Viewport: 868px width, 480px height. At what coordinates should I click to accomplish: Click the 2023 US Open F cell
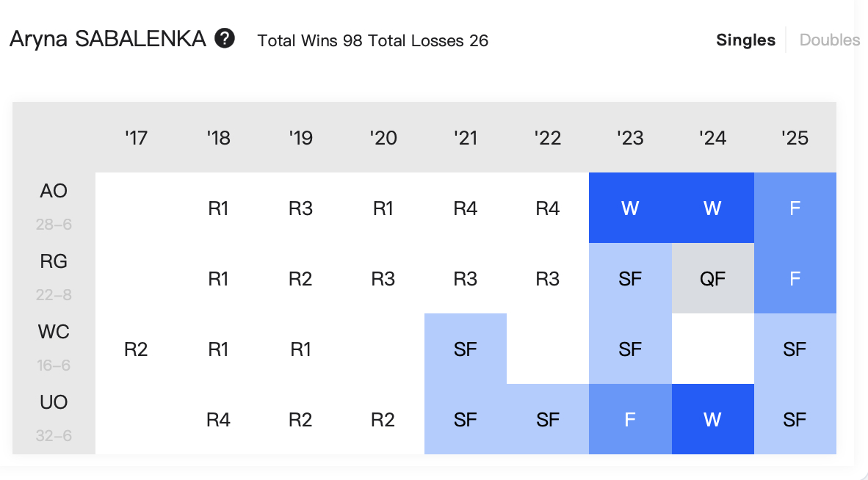point(630,419)
